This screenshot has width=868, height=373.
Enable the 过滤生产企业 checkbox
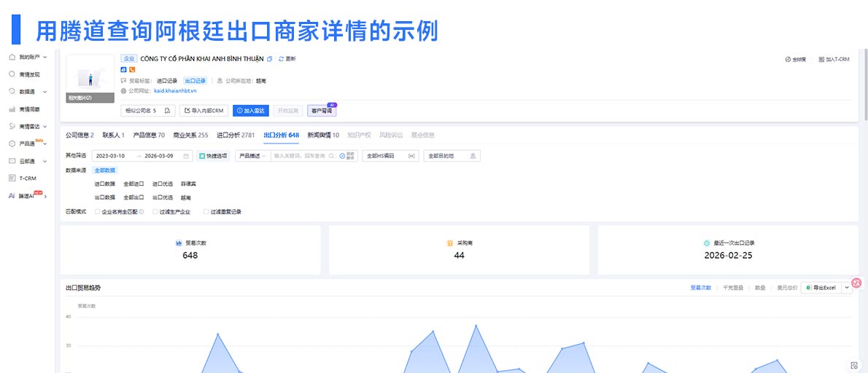tap(155, 212)
